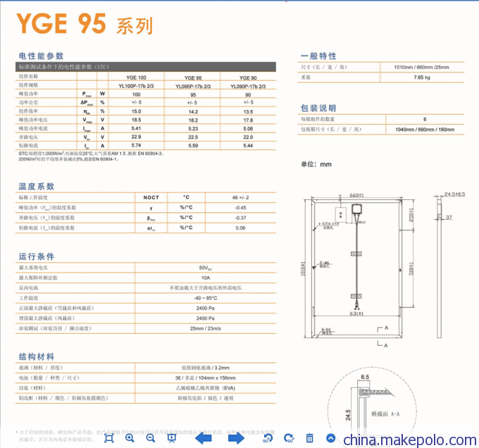Rotate image clockwise 90 degrees
This screenshot has width=479, height=448.
[x=289, y=437]
